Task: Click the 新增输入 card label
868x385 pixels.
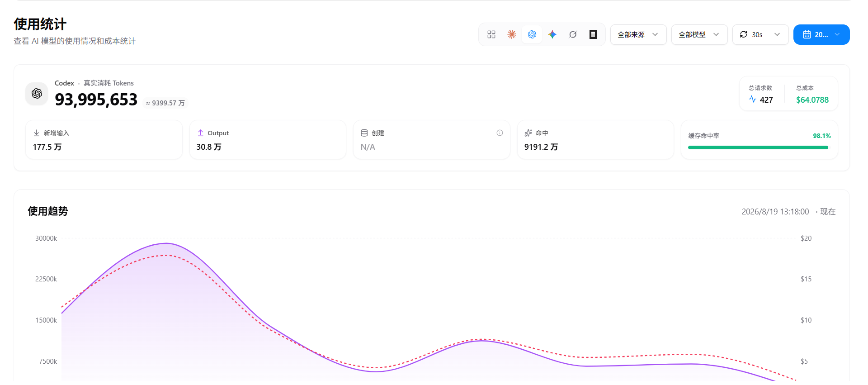Action: click(57, 133)
